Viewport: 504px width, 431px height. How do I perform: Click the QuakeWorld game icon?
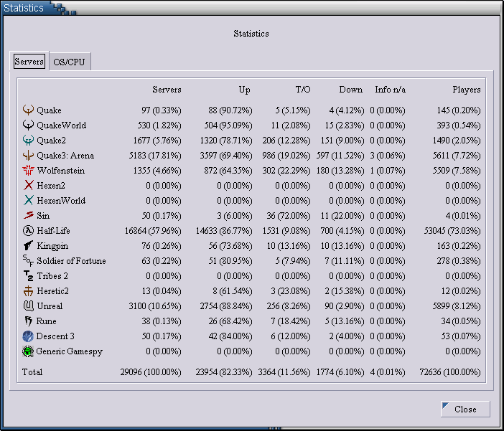coord(28,125)
